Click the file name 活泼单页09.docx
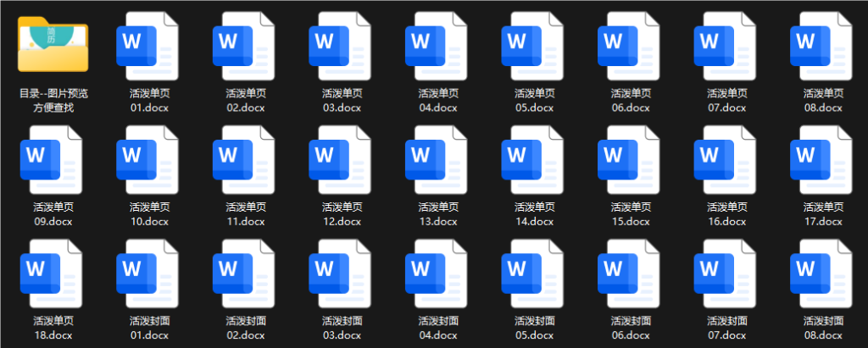Screen dimensions: 868x348 pyautogui.click(x=53, y=214)
